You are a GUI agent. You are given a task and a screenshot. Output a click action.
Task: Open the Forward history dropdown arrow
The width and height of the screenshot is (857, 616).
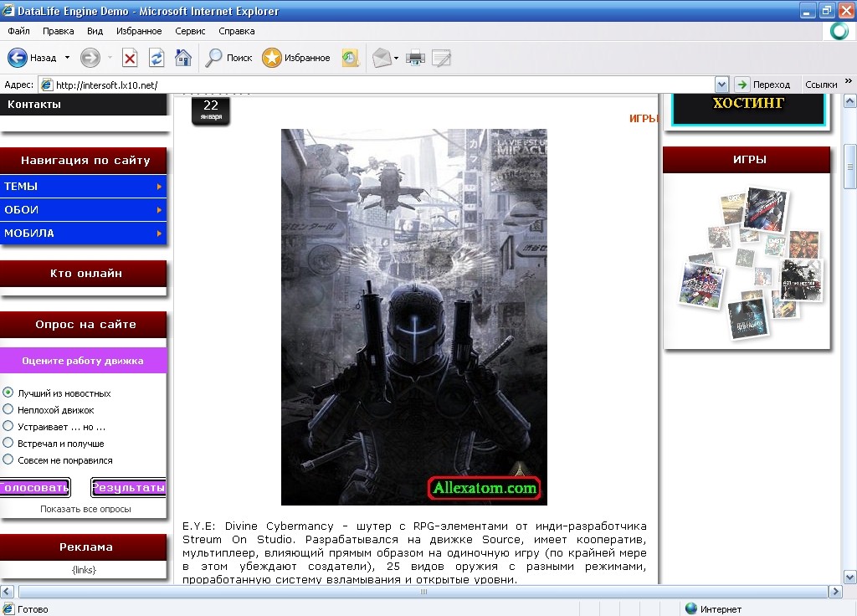click(110, 58)
